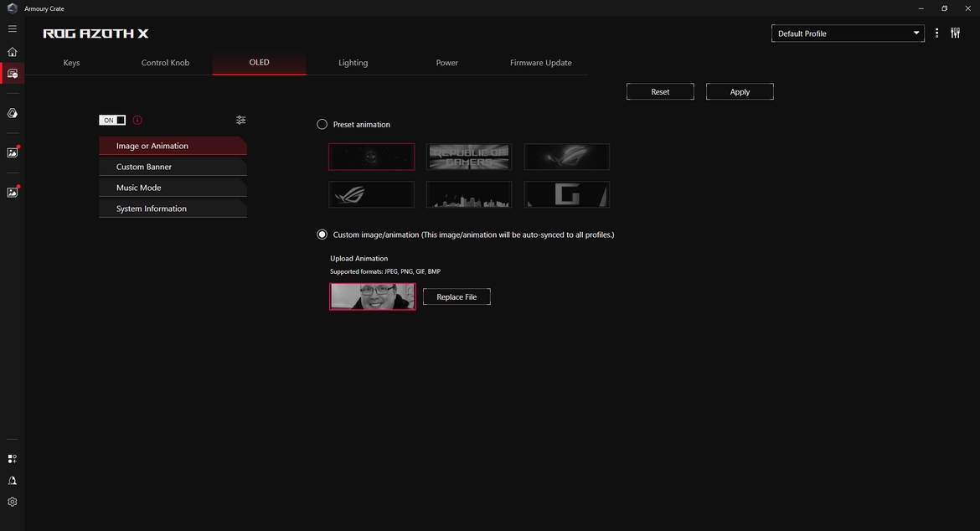Open the equalizer sliders icon at top right

pyautogui.click(x=955, y=34)
